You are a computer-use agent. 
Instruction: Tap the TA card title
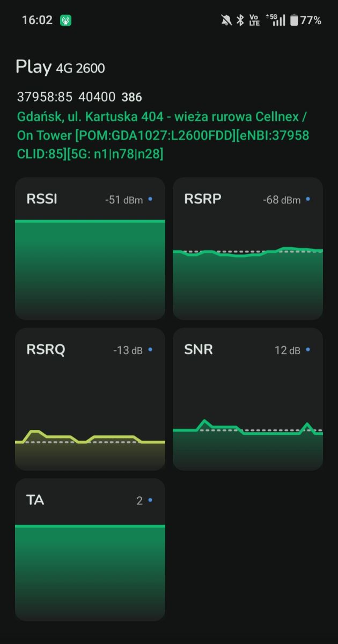pos(35,500)
